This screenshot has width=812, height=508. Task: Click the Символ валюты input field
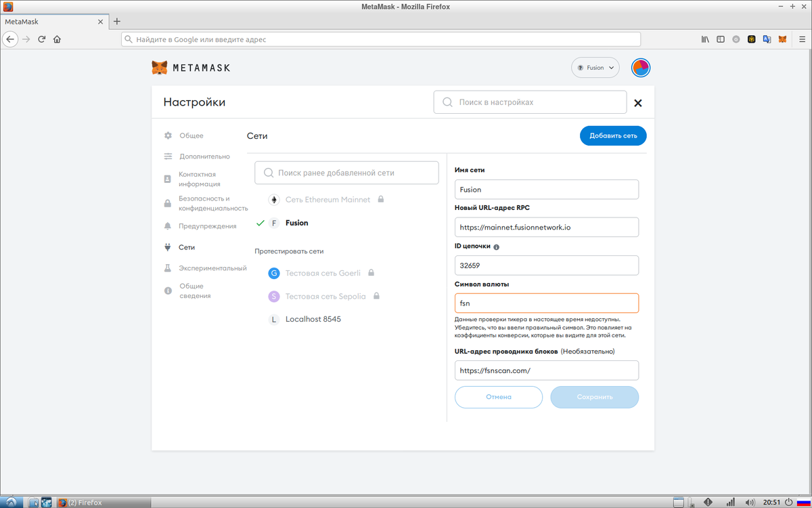(547, 303)
